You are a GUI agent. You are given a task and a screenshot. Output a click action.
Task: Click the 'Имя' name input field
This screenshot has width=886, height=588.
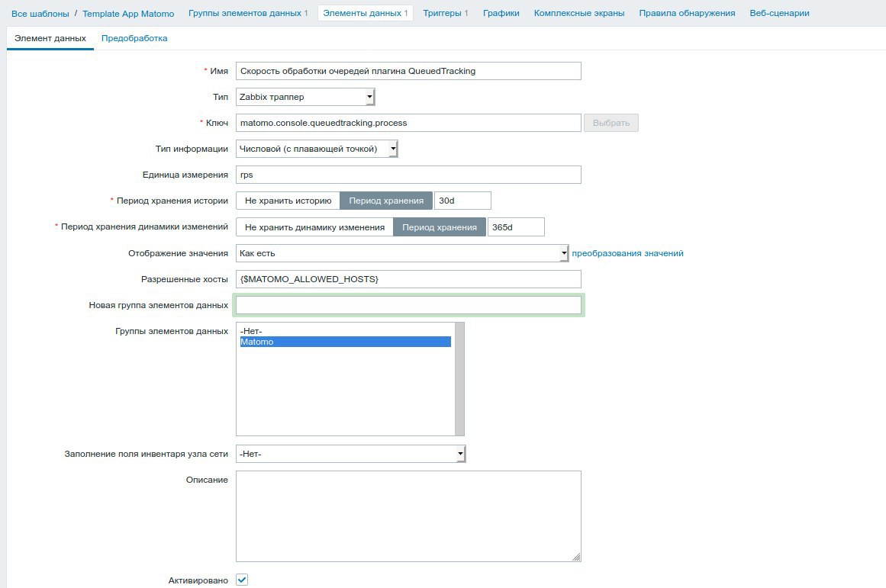point(408,71)
